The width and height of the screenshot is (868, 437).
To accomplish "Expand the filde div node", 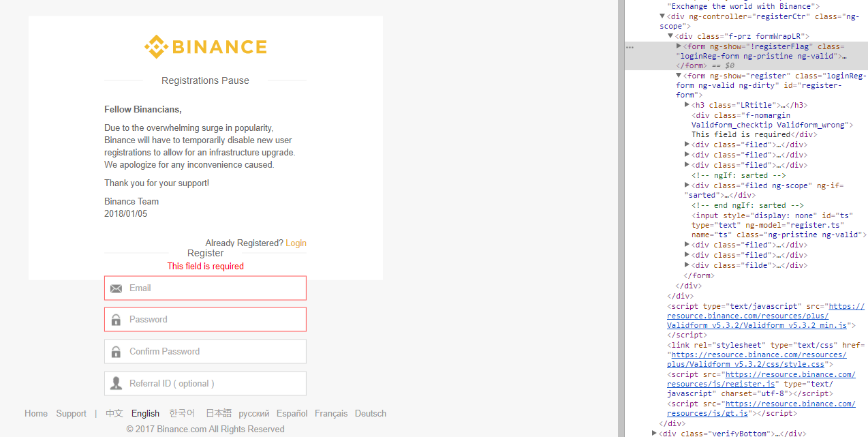I will [687, 265].
